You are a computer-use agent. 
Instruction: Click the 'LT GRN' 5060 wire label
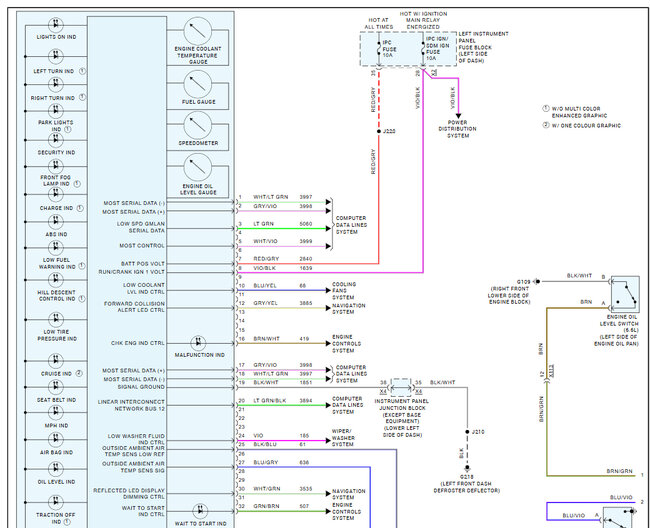point(263,224)
